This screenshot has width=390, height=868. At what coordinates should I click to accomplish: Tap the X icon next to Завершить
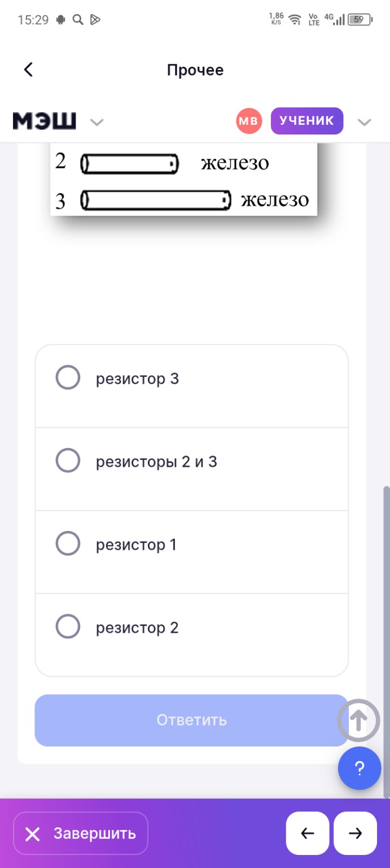coord(33,833)
